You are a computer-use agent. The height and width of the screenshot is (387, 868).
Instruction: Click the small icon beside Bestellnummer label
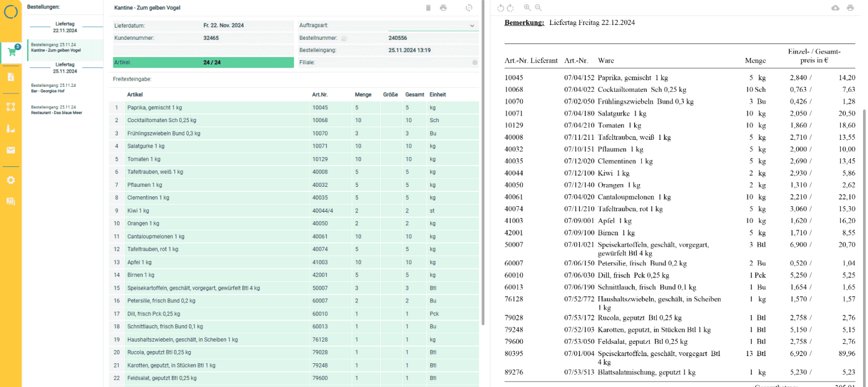pyautogui.click(x=344, y=39)
